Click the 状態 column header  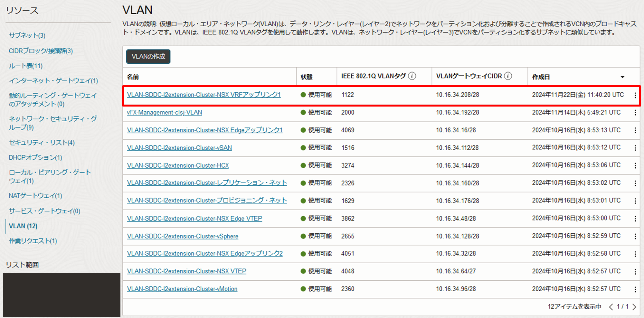click(307, 77)
